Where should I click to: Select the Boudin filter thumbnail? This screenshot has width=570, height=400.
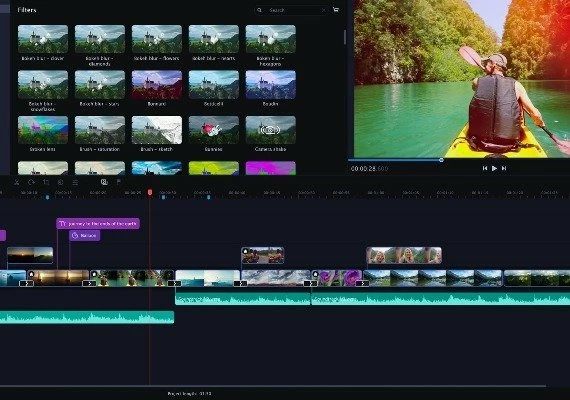point(270,85)
